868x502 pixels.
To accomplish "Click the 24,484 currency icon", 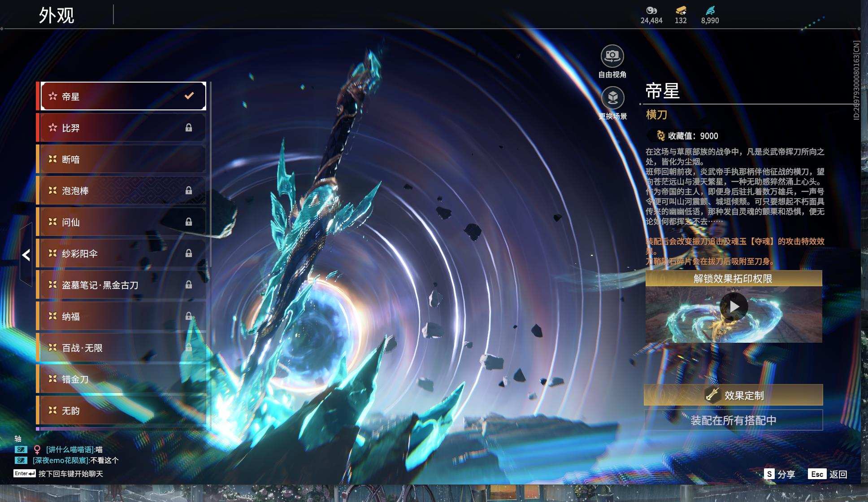I will click(x=651, y=10).
